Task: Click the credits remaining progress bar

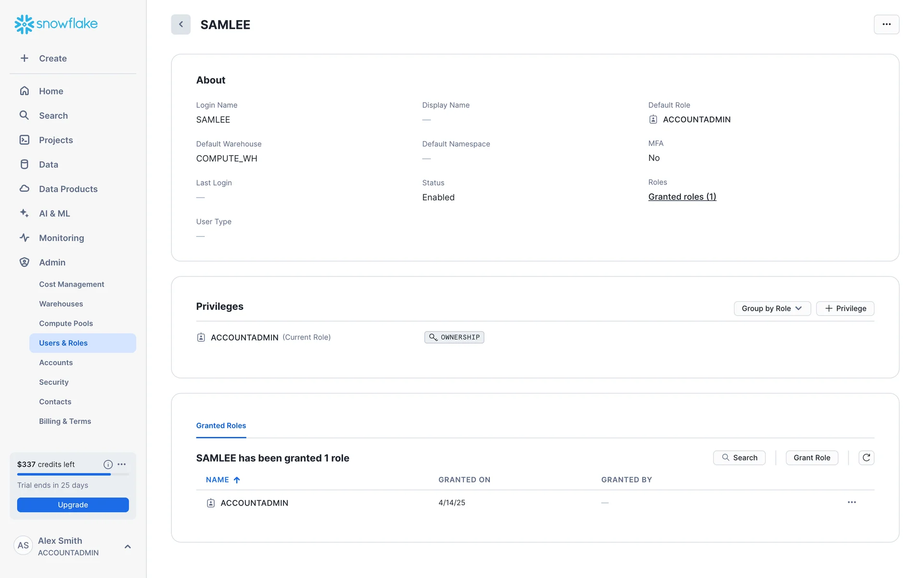Action: point(73,474)
